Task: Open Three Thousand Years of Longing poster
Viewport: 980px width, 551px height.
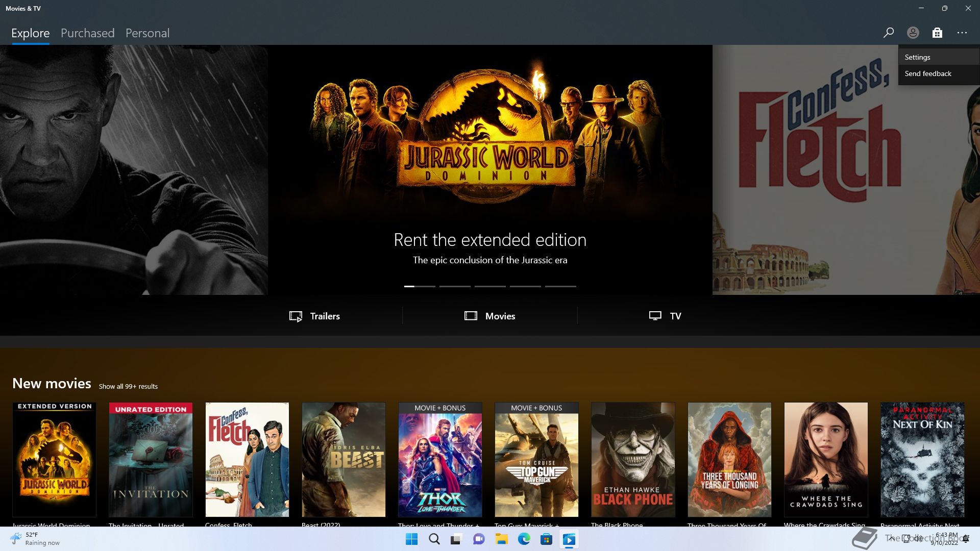Action: coord(729,459)
